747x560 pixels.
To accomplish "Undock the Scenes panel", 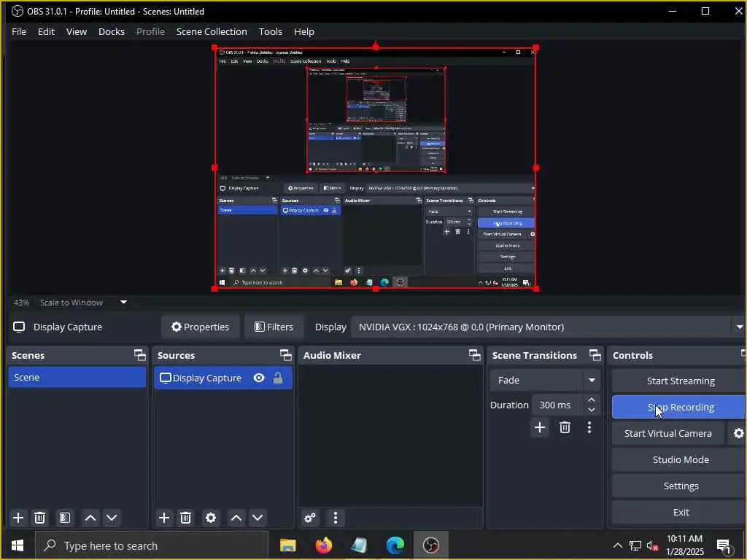I will [x=139, y=355].
